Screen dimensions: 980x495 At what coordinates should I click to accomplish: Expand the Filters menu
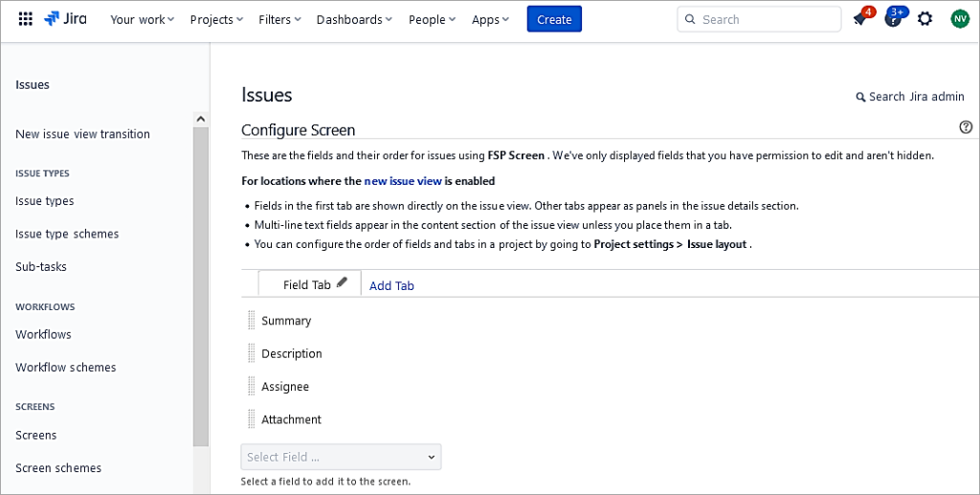pos(280,19)
